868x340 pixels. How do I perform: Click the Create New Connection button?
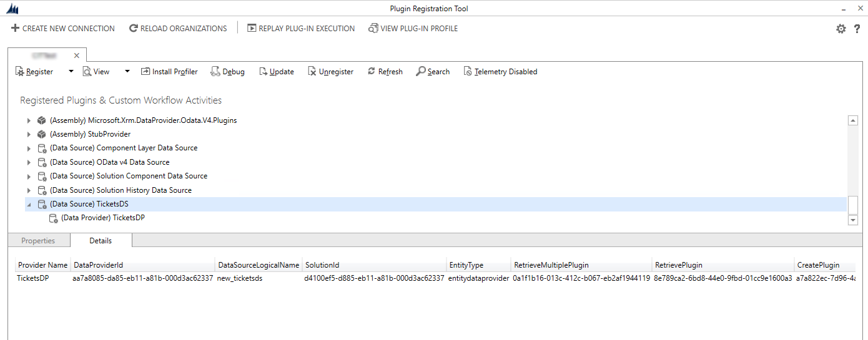[x=63, y=28]
